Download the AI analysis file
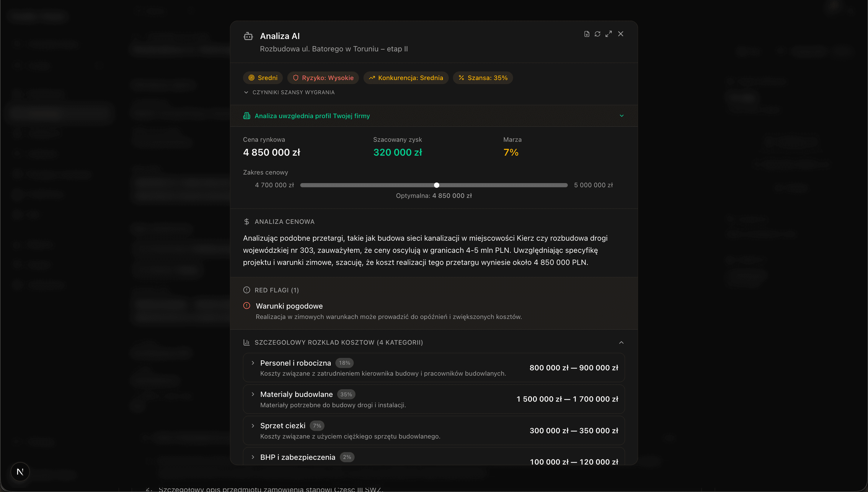Viewport: 868px width, 492px height. tap(587, 34)
